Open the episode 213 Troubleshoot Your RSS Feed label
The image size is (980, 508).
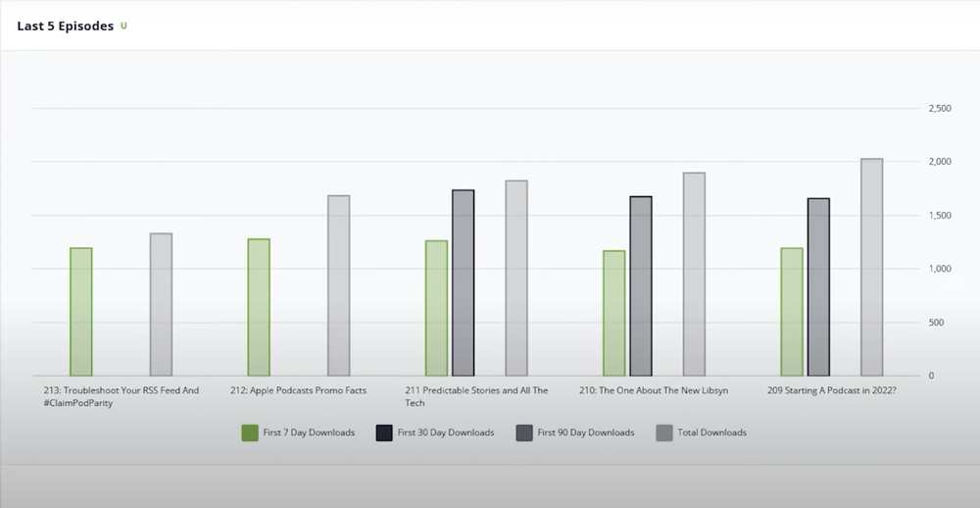[121, 396]
